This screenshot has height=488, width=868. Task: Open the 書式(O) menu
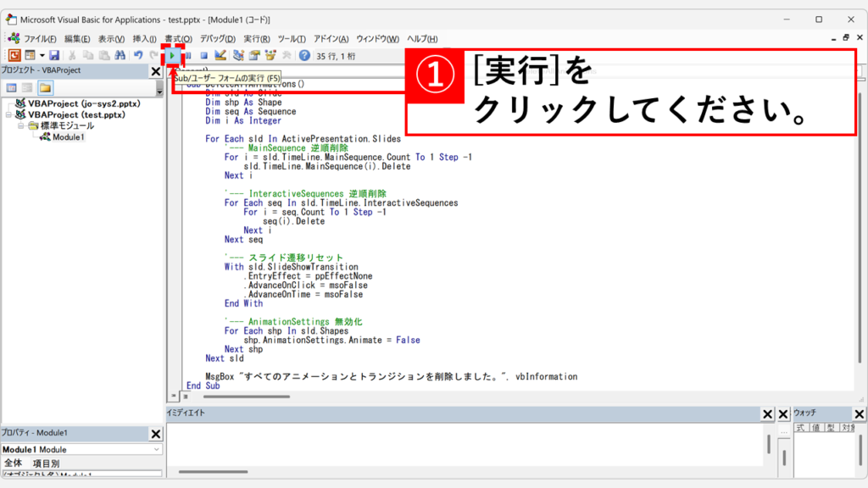178,39
